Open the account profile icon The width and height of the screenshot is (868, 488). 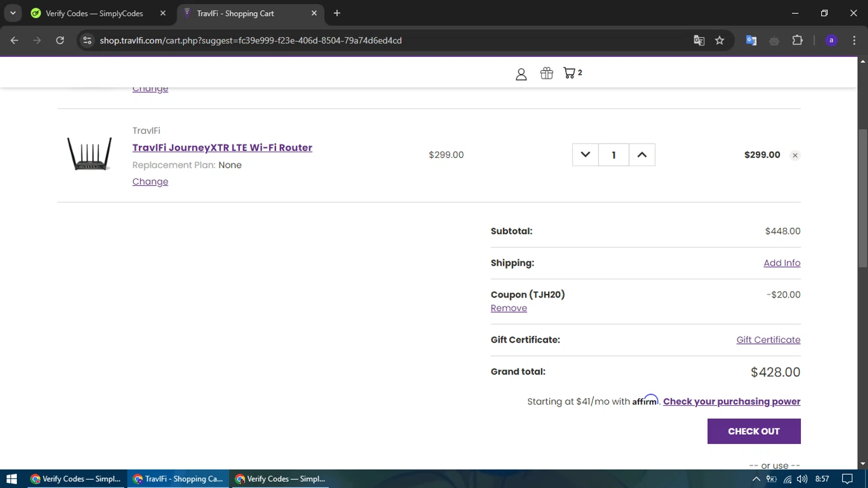(x=521, y=74)
